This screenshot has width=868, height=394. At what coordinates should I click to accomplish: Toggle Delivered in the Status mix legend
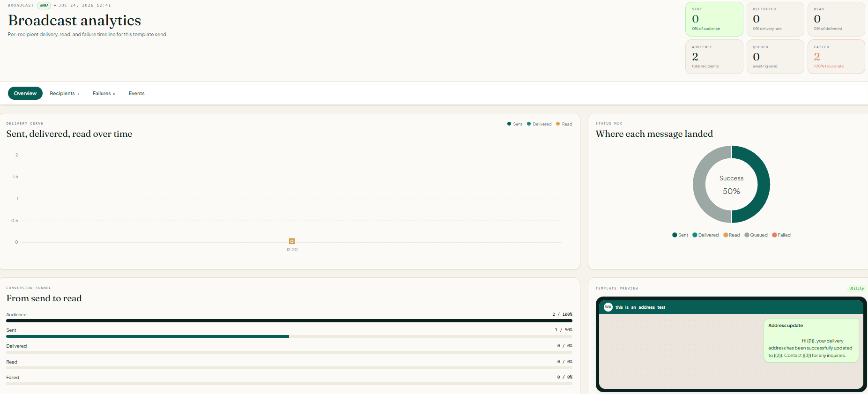pyautogui.click(x=705, y=235)
